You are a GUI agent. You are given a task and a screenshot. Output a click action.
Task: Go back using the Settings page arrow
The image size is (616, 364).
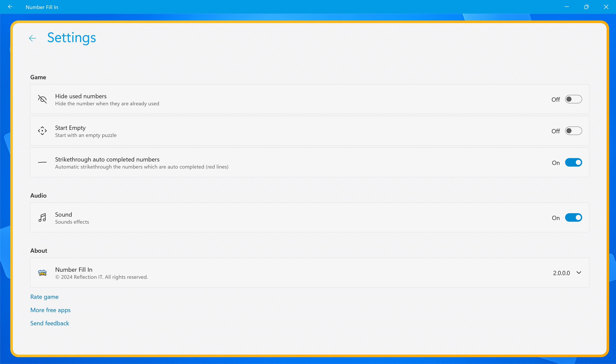coord(33,38)
